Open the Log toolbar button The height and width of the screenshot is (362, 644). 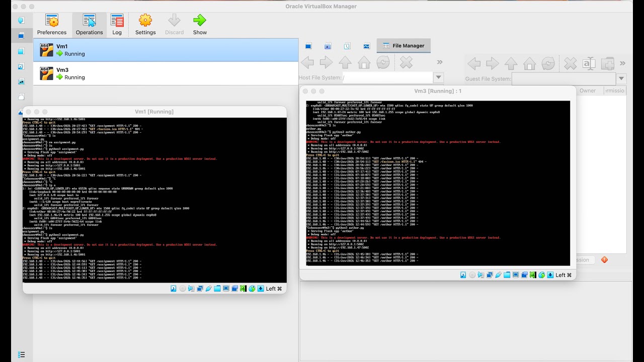[117, 25]
